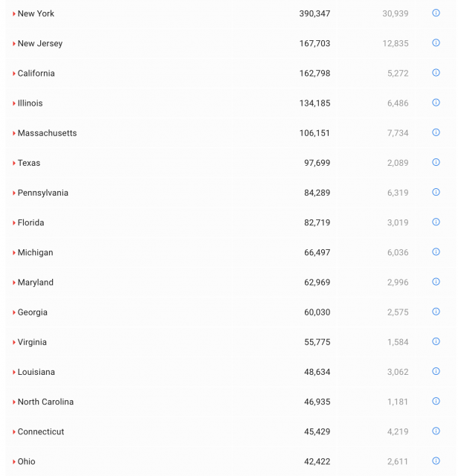The height and width of the screenshot is (476, 458).
Task: Expand the Virginia row arrow
Action: pyautogui.click(x=14, y=342)
